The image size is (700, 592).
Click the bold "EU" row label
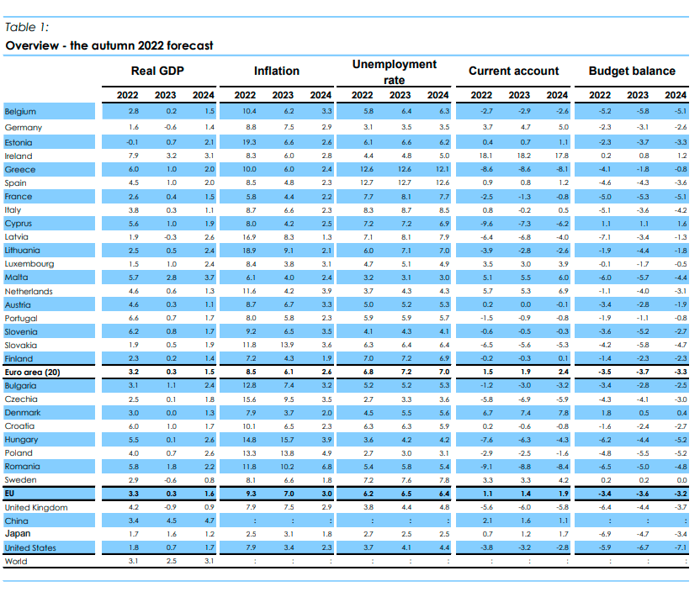(10, 493)
